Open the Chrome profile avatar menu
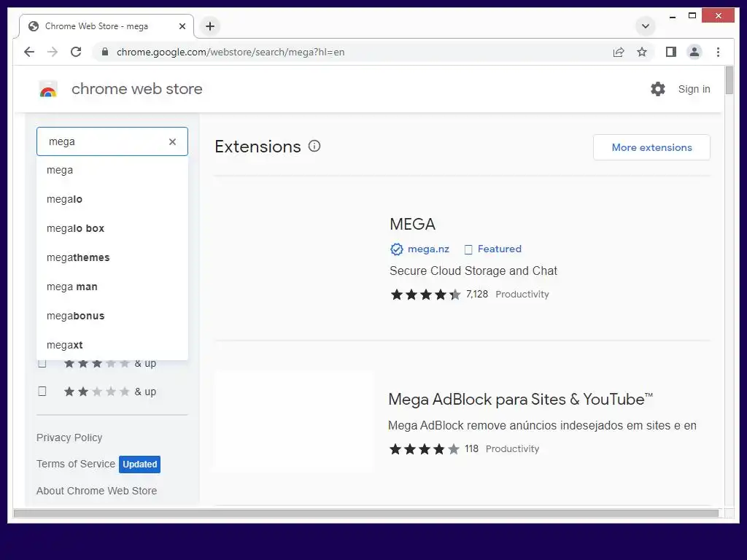 694,52
